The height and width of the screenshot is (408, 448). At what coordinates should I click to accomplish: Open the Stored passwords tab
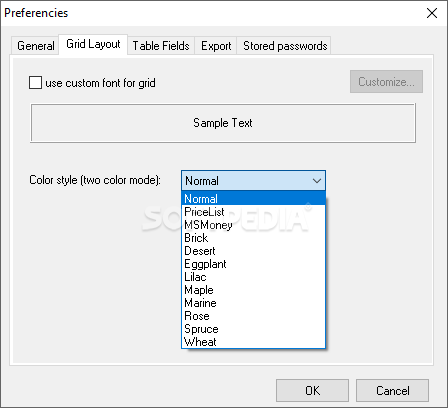285,46
